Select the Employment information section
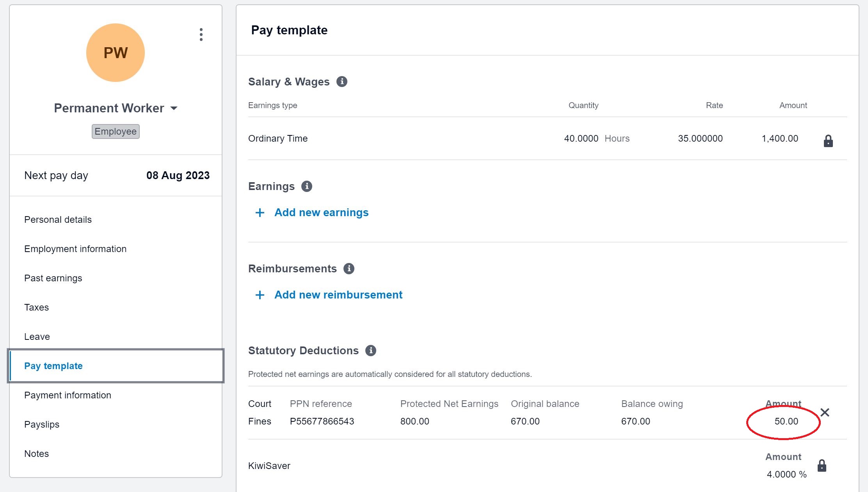Screen dimensions: 868x492 pos(75,249)
